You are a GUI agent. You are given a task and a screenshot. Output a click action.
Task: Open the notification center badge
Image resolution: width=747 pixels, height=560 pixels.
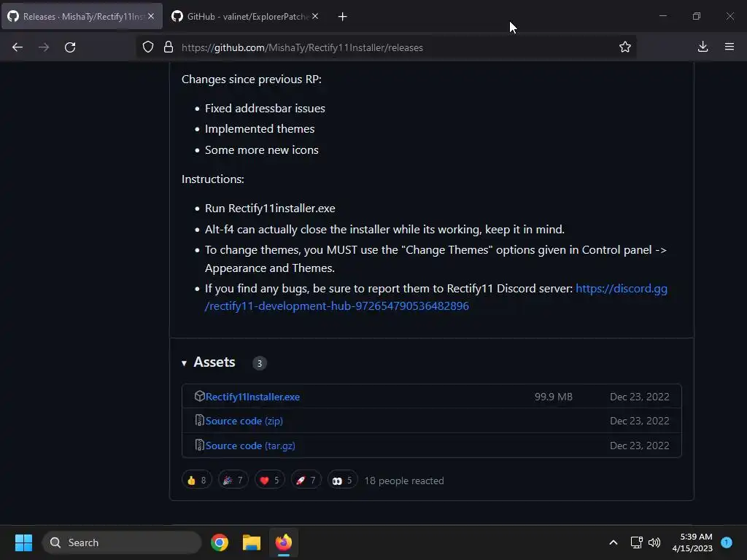[727, 542]
